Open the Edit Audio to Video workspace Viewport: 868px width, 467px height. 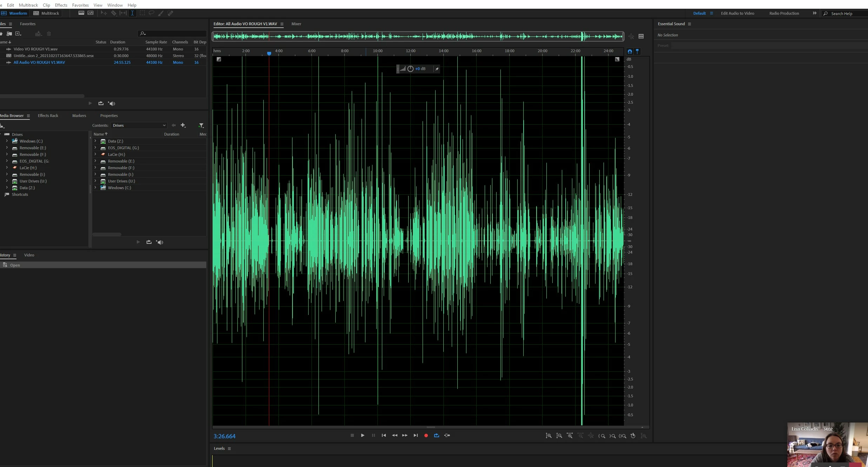pyautogui.click(x=737, y=13)
